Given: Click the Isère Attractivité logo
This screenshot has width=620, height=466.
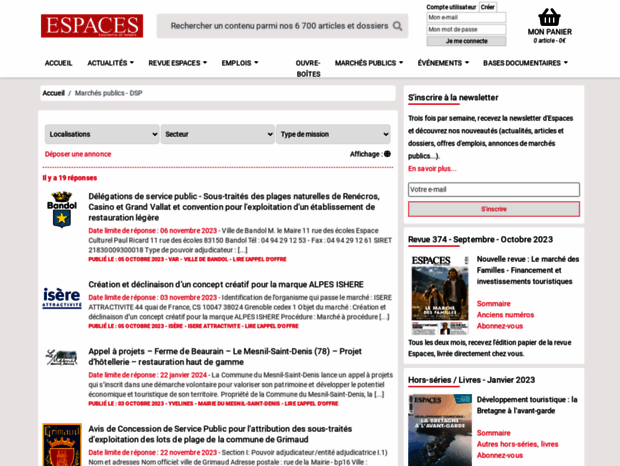Looking at the screenshot, I should 62,298.
